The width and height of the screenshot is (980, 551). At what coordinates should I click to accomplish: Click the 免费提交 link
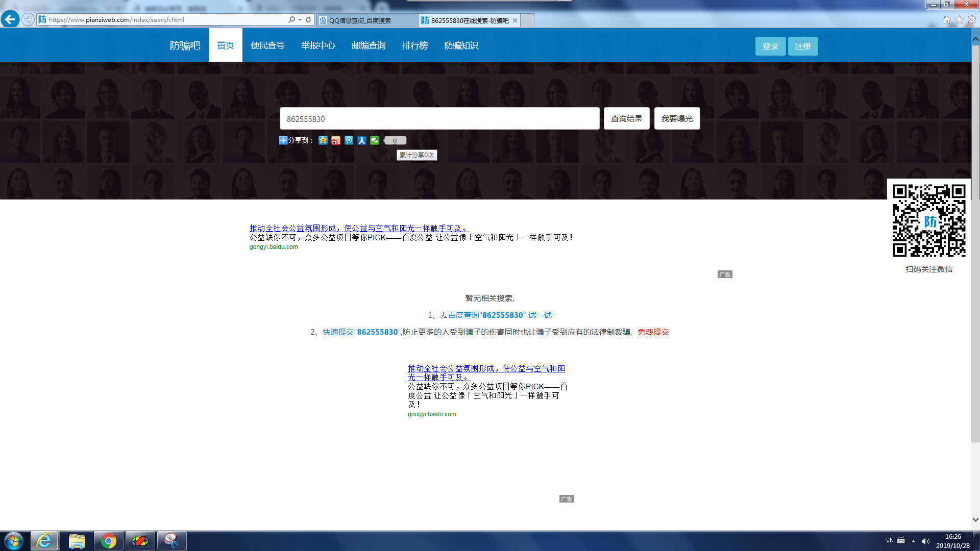click(x=653, y=332)
